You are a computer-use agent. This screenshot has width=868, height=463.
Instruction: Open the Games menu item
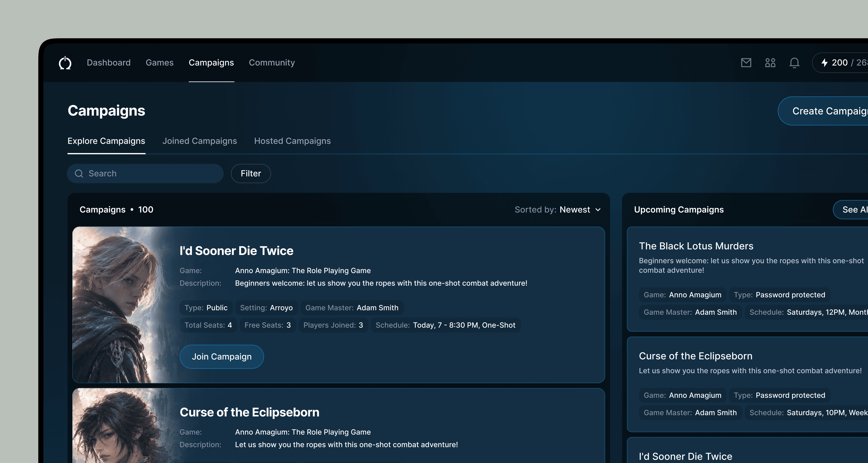tap(159, 63)
